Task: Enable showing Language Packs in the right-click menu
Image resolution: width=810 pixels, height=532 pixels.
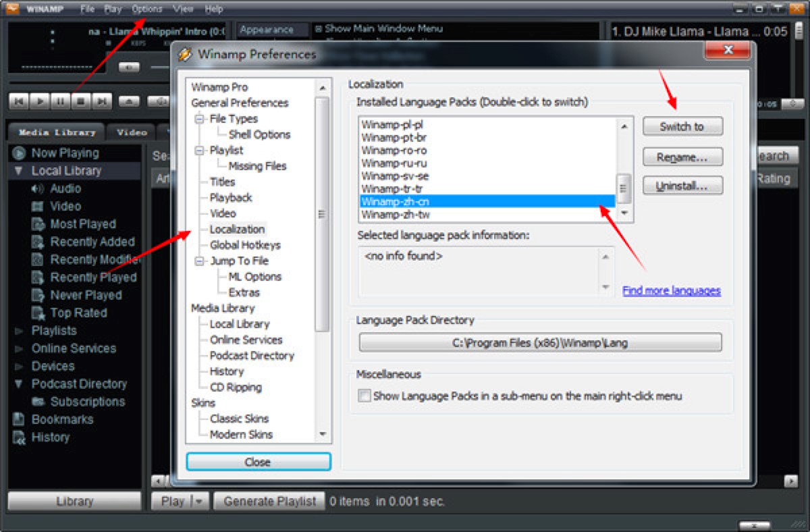Action: point(364,396)
